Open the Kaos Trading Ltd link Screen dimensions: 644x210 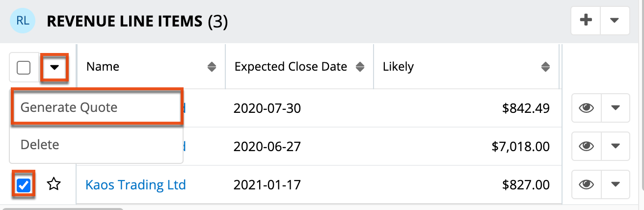click(135, 184)
